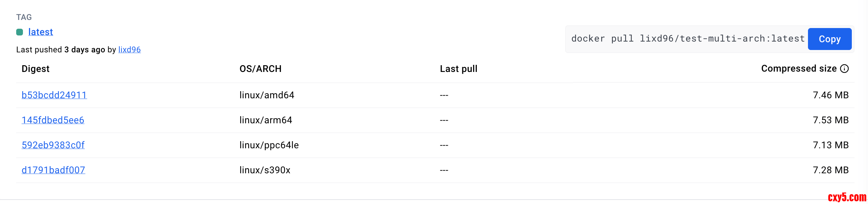Click the Compressed size column header
Image resolution: width=868 pixels, height=204 pixels.
tap(799, 69)
